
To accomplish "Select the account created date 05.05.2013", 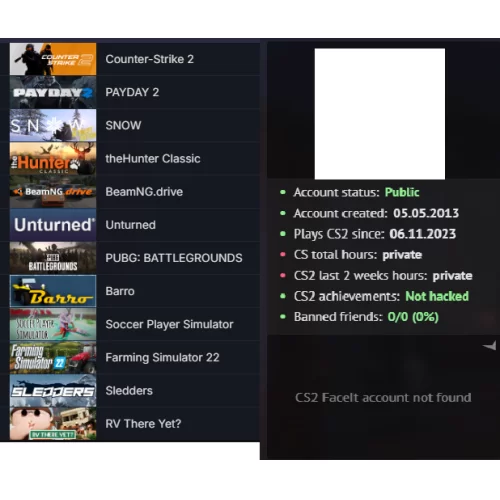I will coord(426,213).
